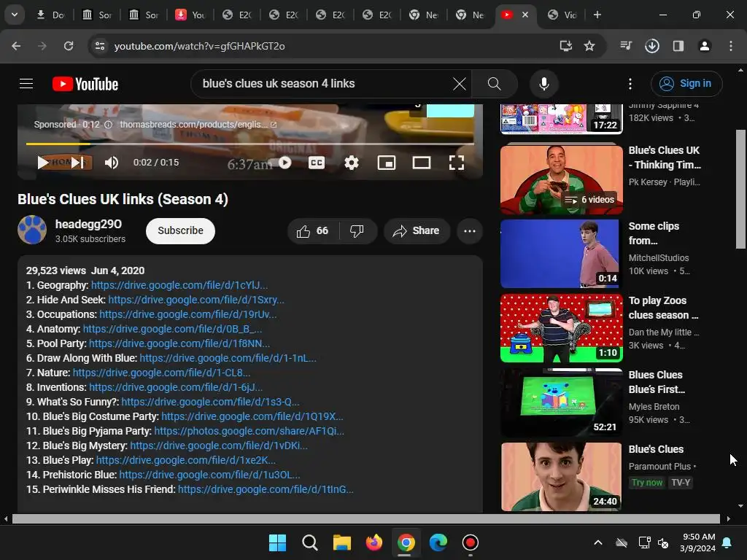Open Windows Start menu

pyautogui.click(x=277, y=542)
